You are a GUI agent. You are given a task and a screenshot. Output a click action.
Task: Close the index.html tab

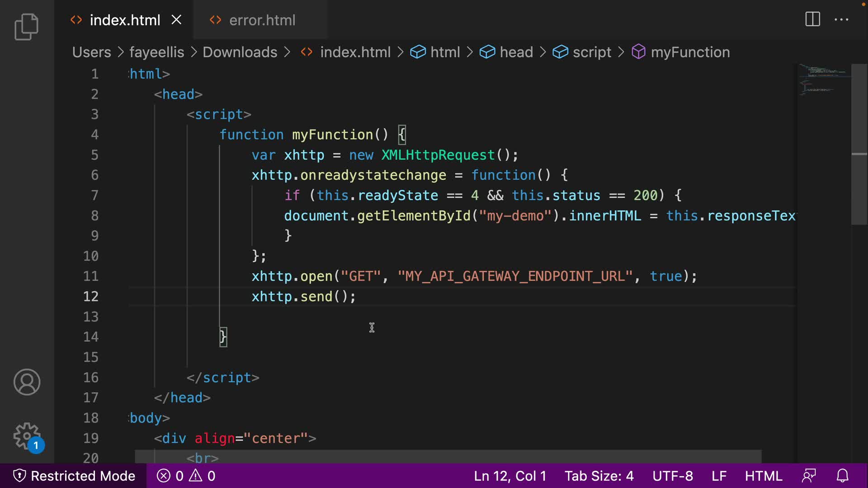click(x=176, y=20)
